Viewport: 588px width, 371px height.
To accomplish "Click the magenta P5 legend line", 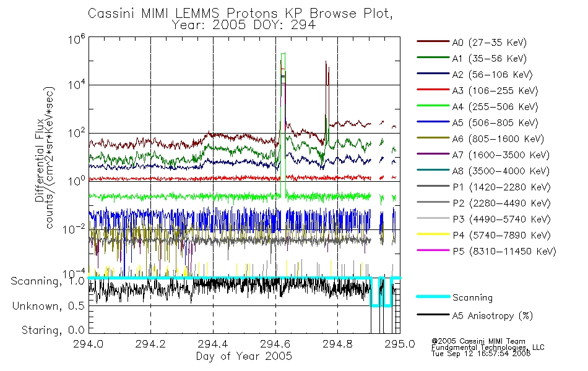I will click(x=433, y=250).
